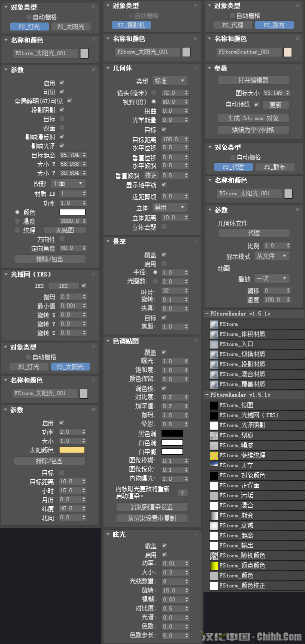Choose the FStorm_对象颜色 map icon
The height and width of the screenshot is (644, 305).
213,476
